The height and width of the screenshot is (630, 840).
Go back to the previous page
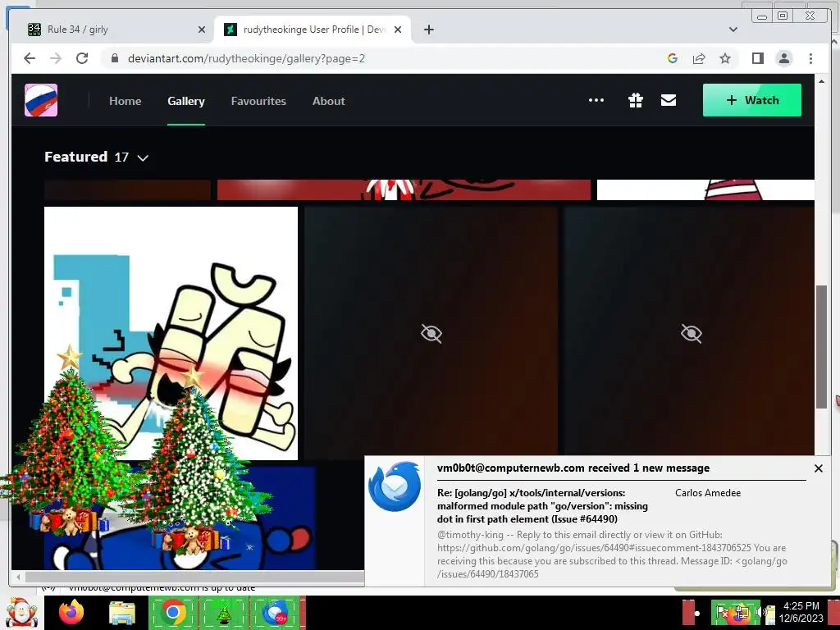click(x=30, y=58)
